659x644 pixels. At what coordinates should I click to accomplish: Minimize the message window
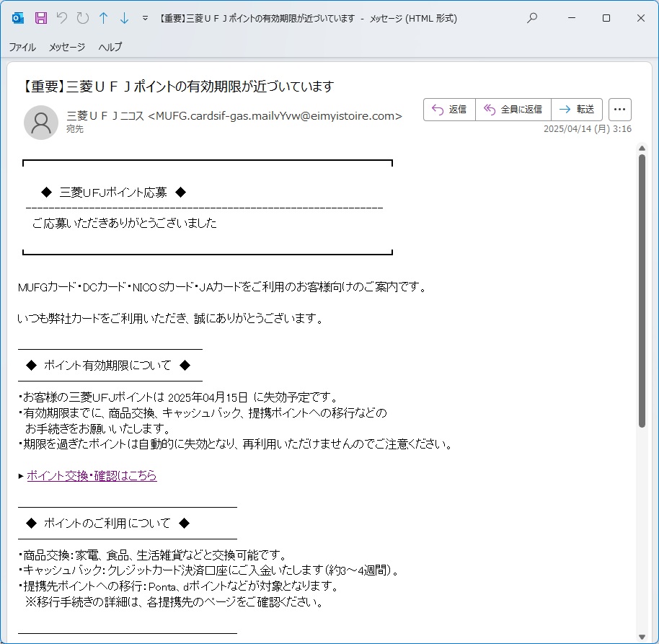click(572, 18)
